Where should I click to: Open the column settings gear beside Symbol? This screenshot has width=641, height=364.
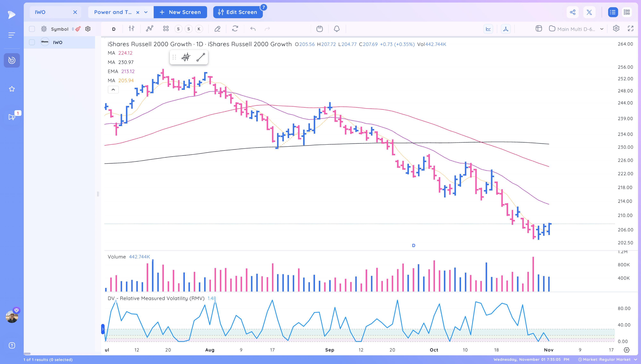(44, 29)
